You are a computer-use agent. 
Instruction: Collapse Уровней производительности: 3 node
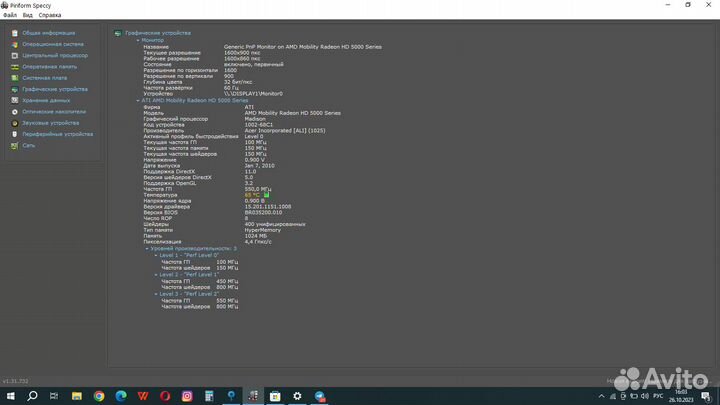[147, 248]
